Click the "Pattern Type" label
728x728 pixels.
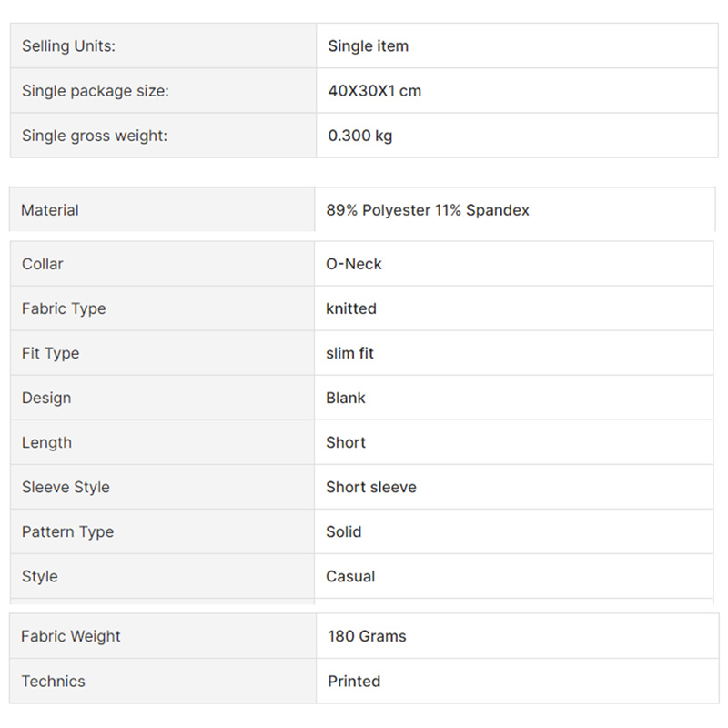pos(67,531)
